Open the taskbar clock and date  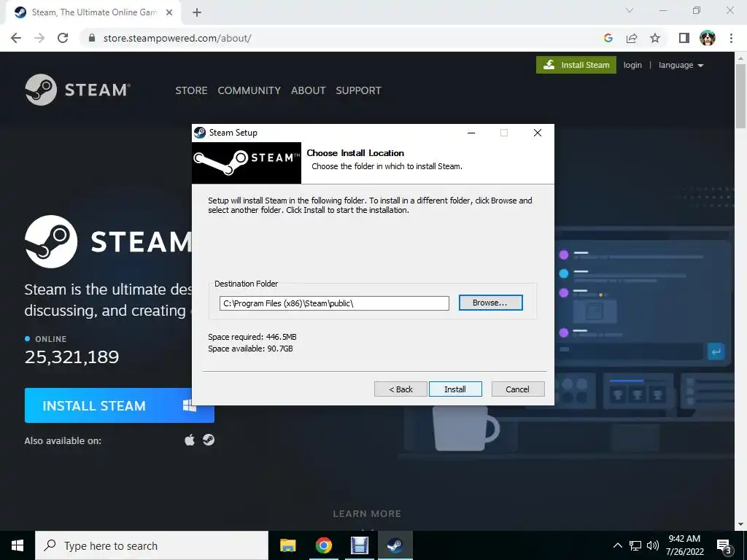pyautogui.click(x=684, y=545)
